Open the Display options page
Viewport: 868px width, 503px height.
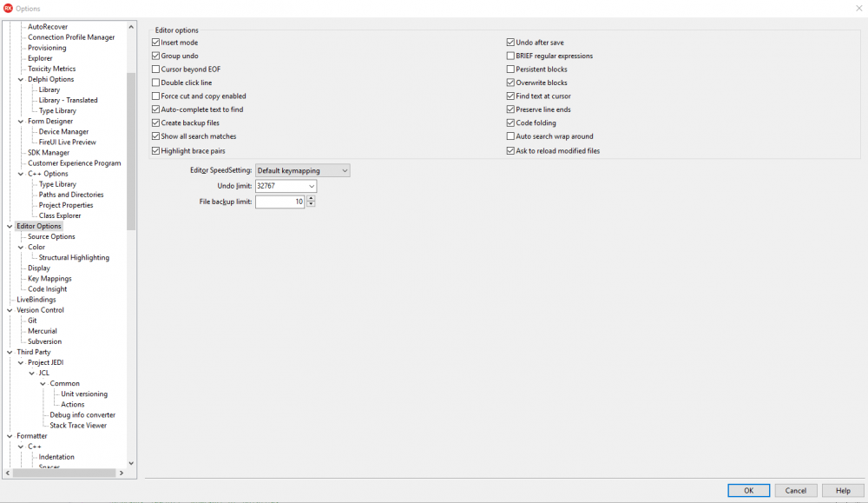39,268
